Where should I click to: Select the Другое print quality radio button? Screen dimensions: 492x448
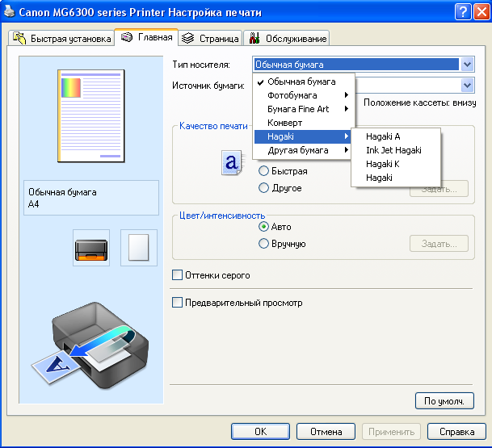[x=263, y=188]
